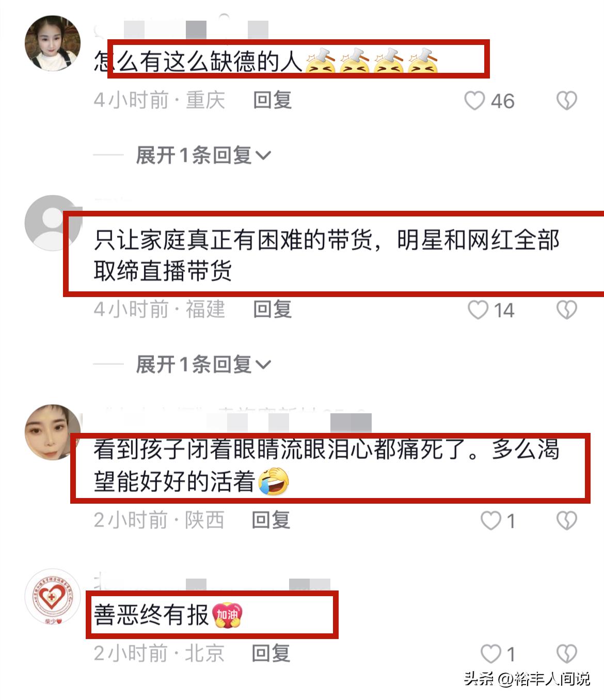This screenshot has width=604, height=700.
Task: Reply to the Chongqing comment via 回复
Action: (x=272, y=100)
